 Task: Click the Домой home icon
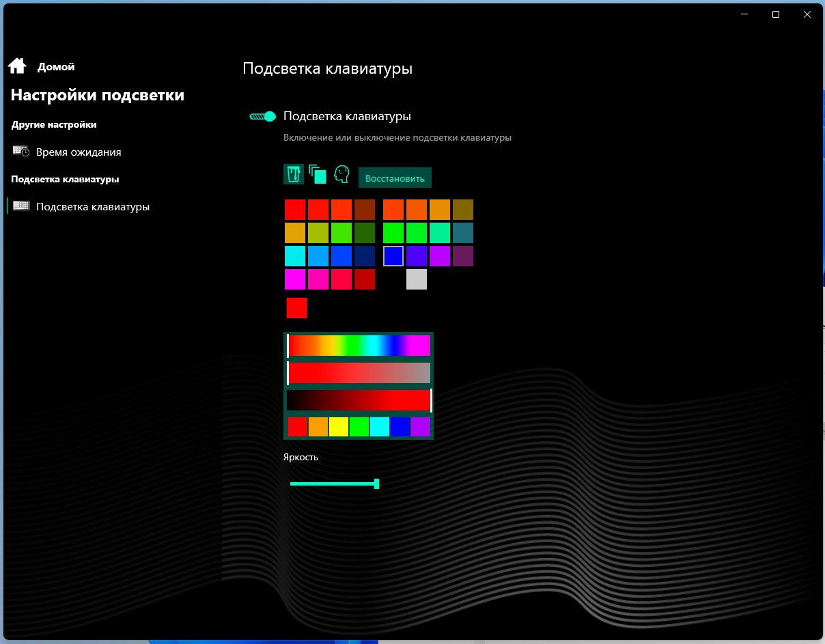tap(17, 66)
